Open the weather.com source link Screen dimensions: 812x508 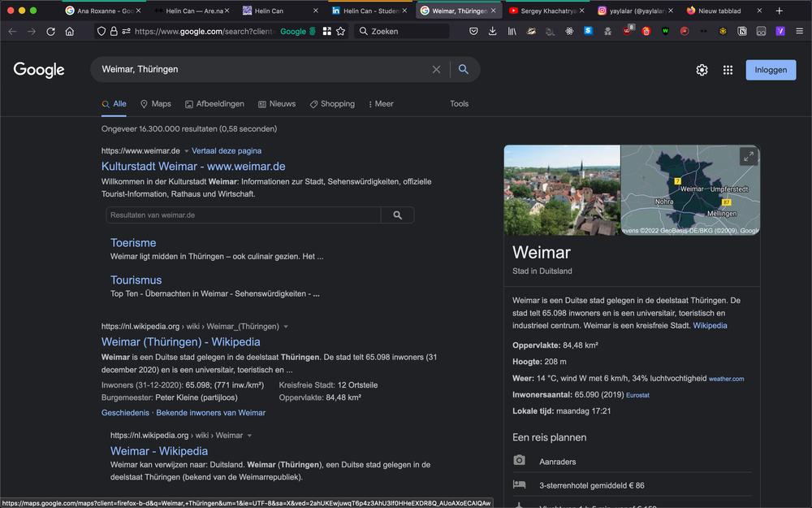point(726,379)
